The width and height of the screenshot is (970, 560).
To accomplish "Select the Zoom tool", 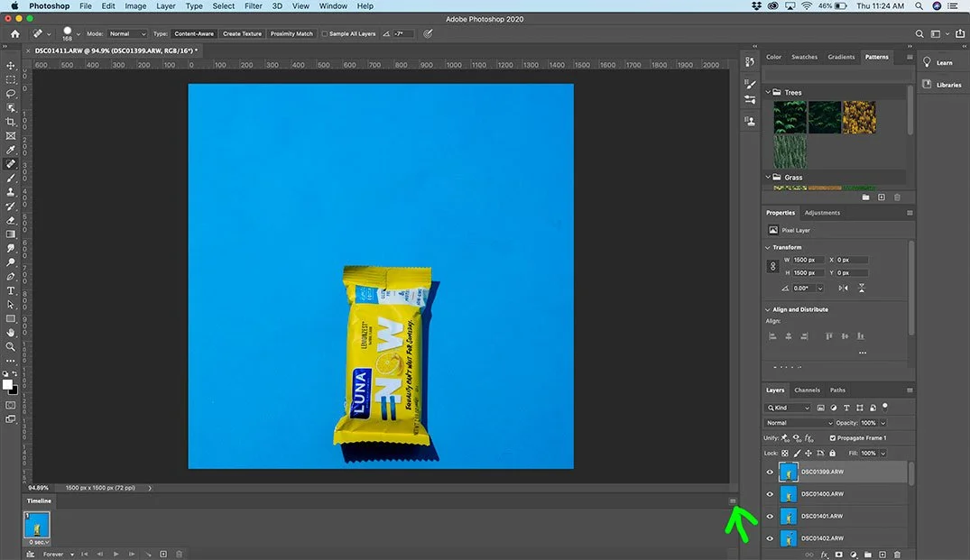I will [x=11, y=347].
